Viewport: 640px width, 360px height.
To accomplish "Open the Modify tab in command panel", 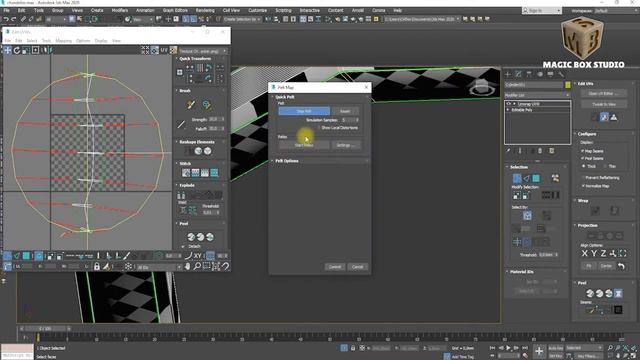I will (518, 74).
